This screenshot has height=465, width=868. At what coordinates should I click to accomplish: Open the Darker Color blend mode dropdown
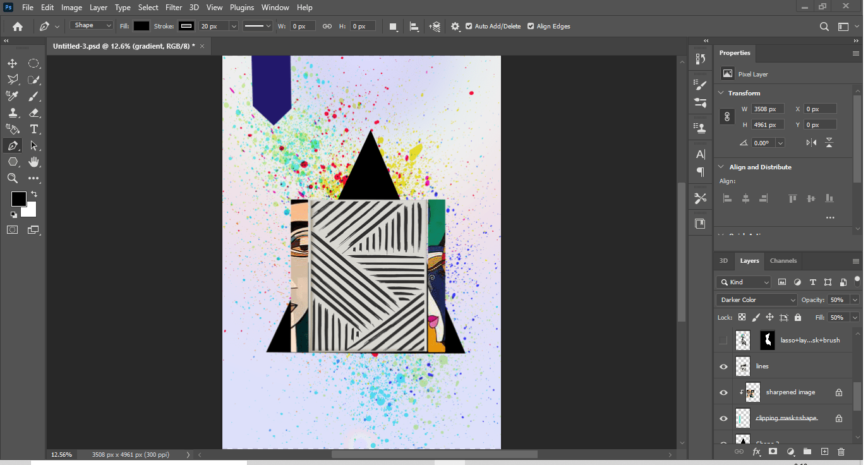(757, 299)
